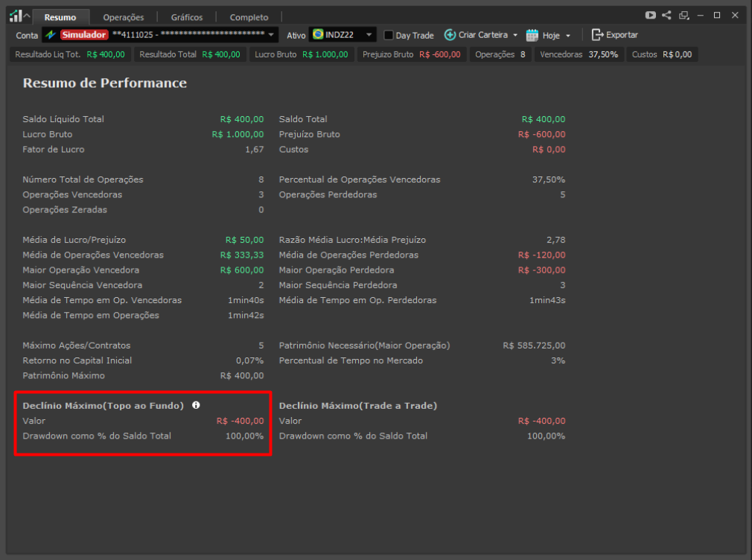Expand the Conta account dropdown
This screenshot has width=752, height=560.
pyautogui.click(x=272, y=35)
